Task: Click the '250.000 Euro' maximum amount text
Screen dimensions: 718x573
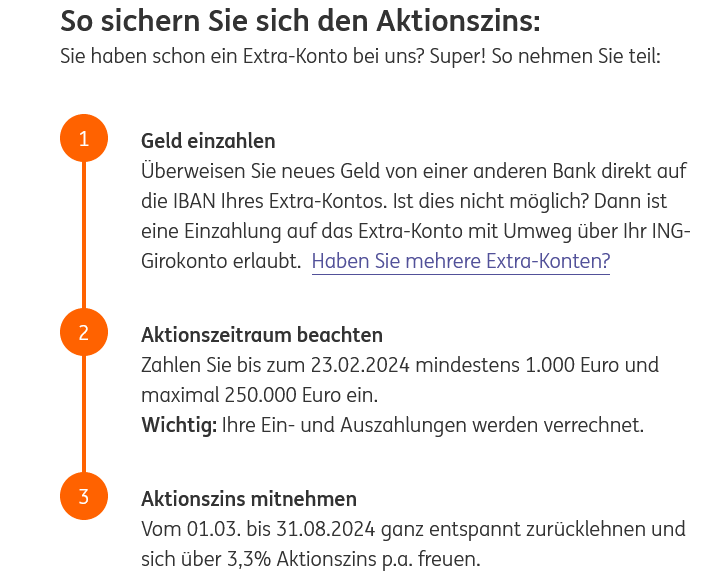Action: tap(283, 395)
